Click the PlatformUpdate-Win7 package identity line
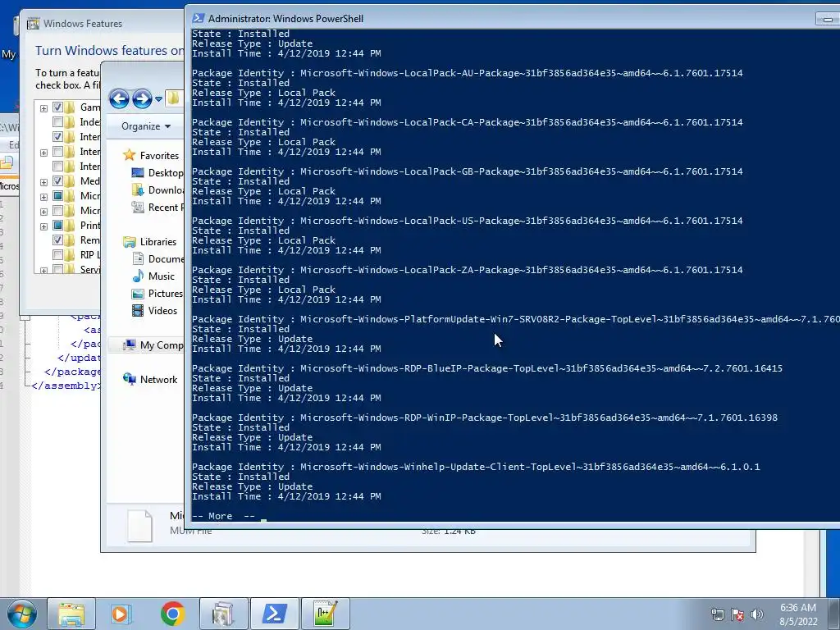Screen dimensions: 840x630 (x=516, y=319)
